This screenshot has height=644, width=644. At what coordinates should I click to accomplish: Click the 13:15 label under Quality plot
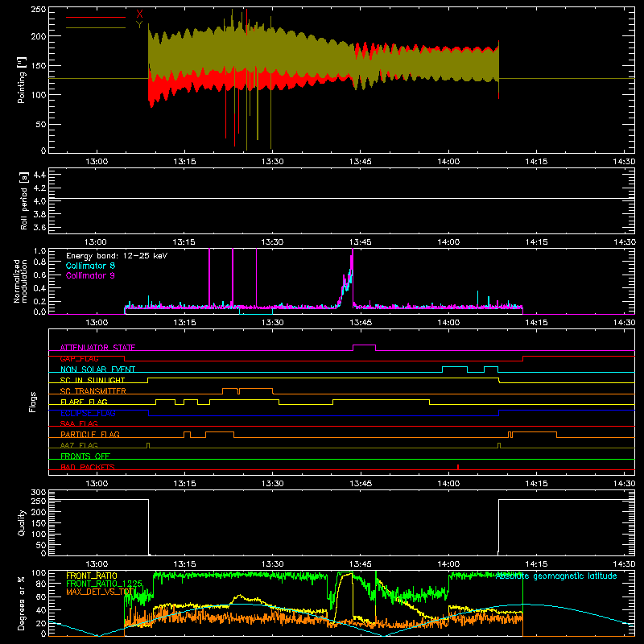[184, 564]
